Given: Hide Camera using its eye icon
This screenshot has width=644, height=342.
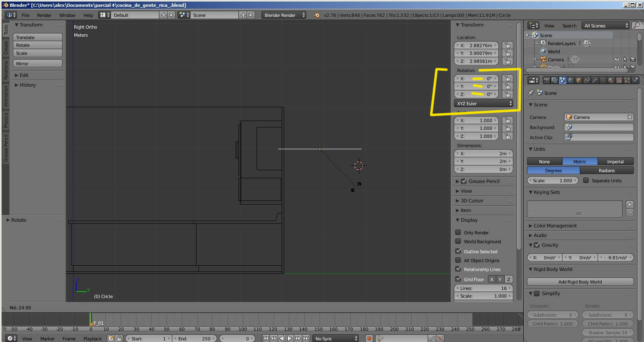Looking at the screenshot, I should click(x=617, y=59).
